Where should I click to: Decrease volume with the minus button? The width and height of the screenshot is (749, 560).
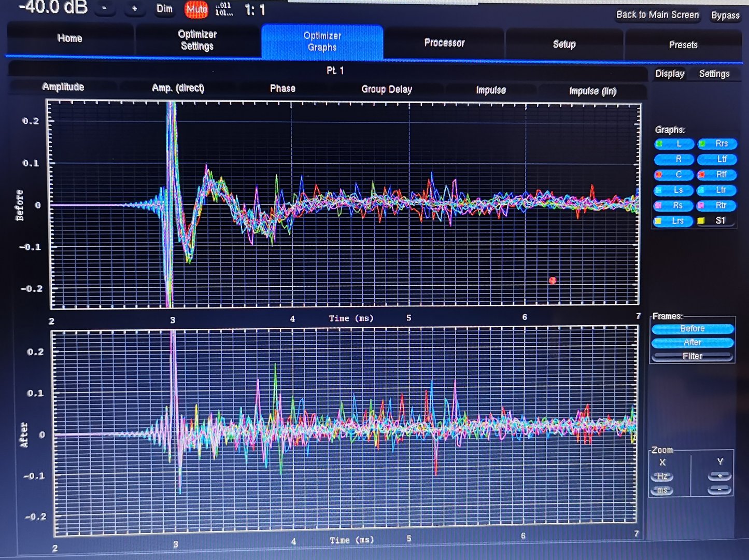(105, 8)
